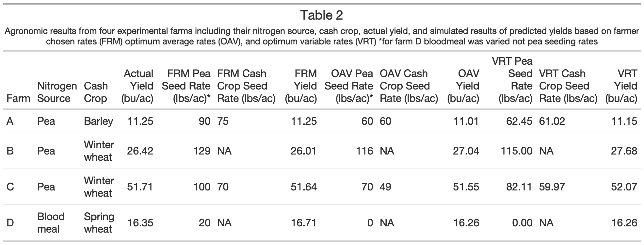Click the Table 2 title
The image size is (644, 245).
click(322, 15)
